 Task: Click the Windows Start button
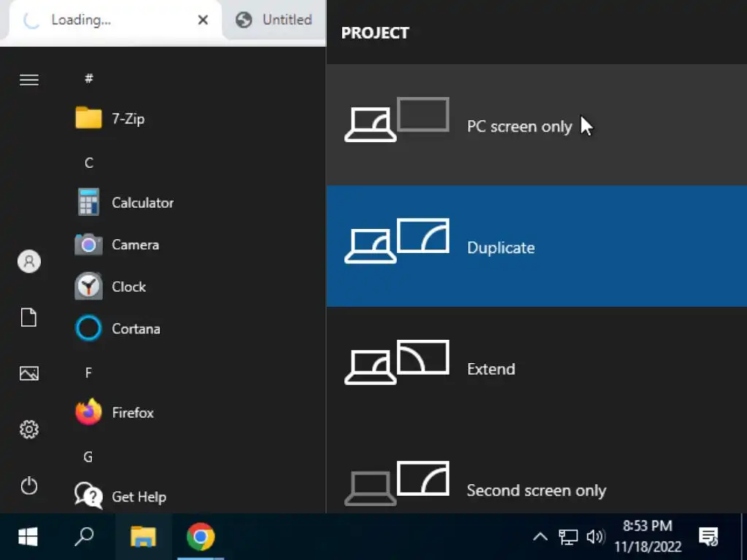point(28,537)
